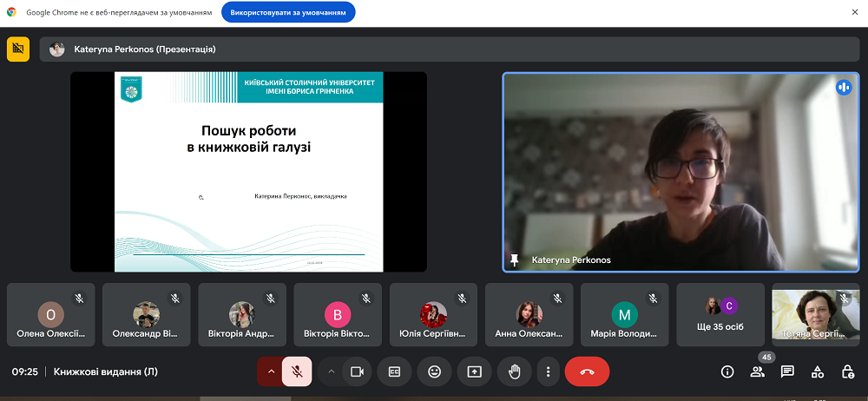Show the participants list
The image size is (868, 401).
(x=758, y=371)
